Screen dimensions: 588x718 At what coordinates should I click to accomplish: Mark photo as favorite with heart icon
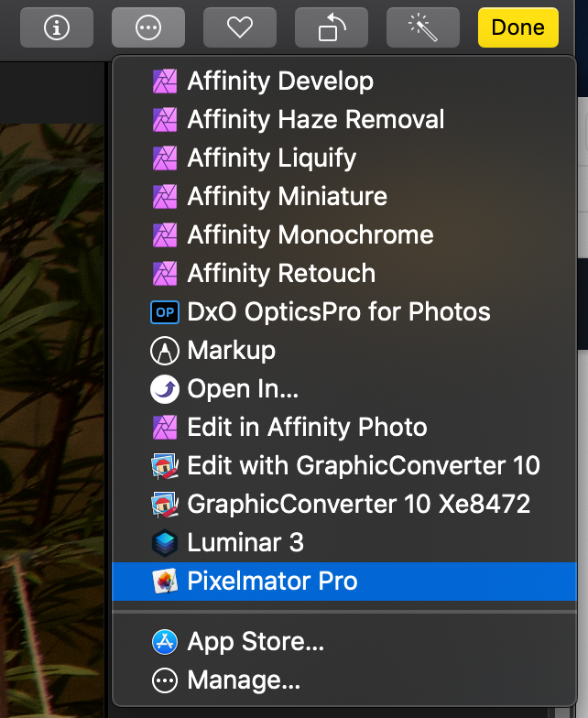point(240,27)
